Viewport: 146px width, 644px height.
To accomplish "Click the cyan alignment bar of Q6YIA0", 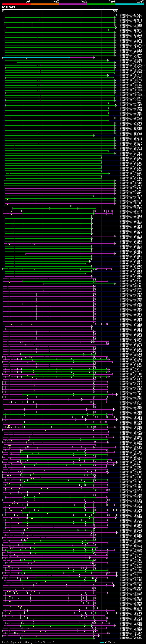I will pos(36,58).
